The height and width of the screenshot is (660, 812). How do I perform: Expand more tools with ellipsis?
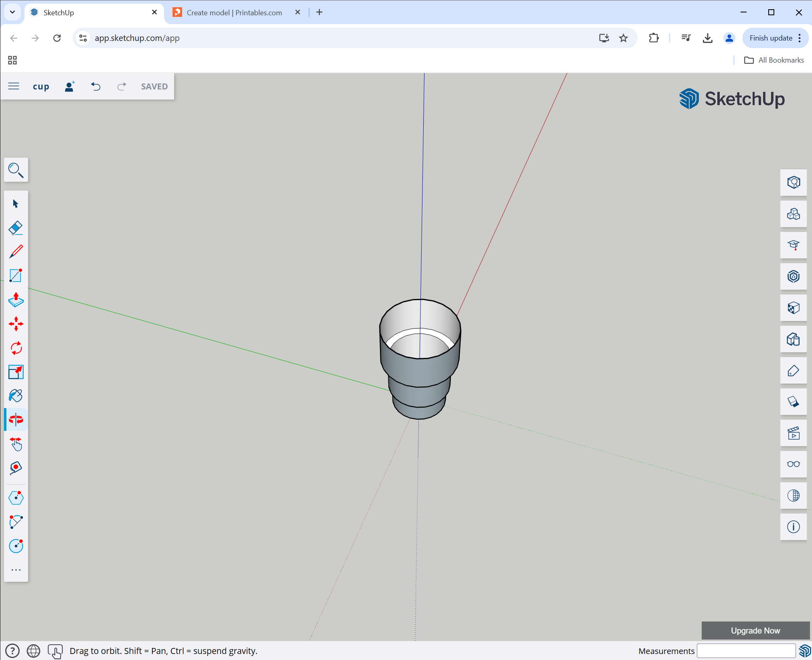click(x=16, y=570)
